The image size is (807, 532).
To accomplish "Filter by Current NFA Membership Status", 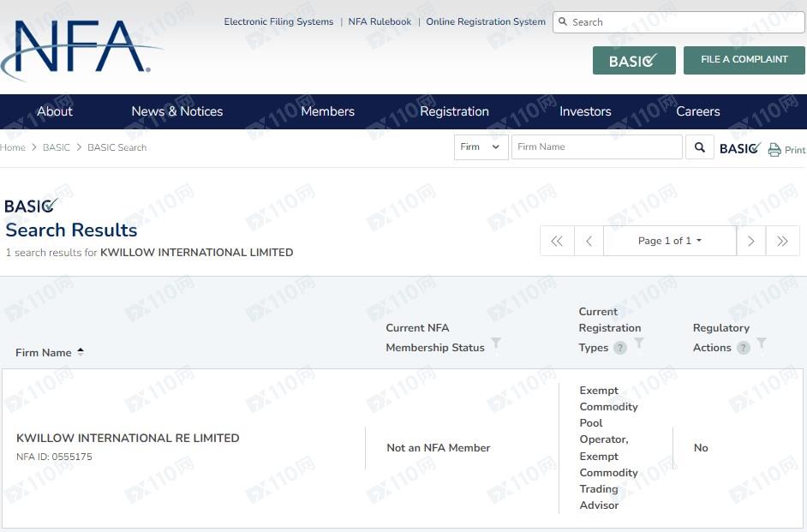I will (495, 344).
